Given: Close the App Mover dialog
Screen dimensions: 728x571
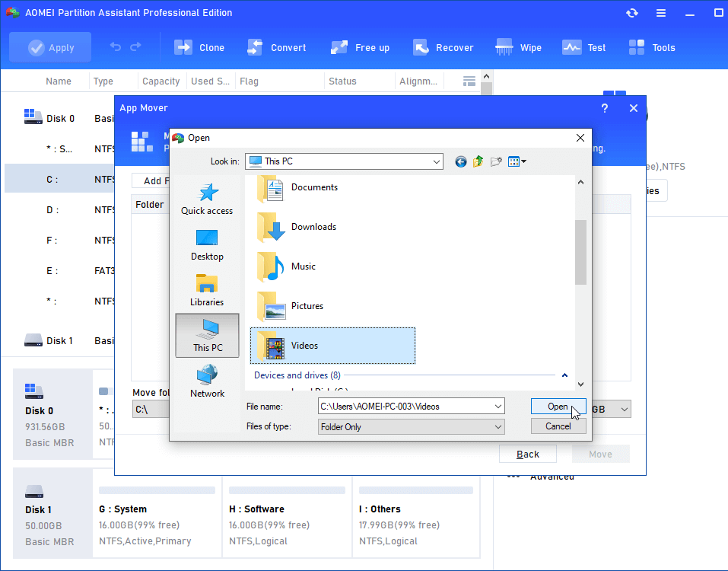Looking at the screenshot, I should point(633,108).
